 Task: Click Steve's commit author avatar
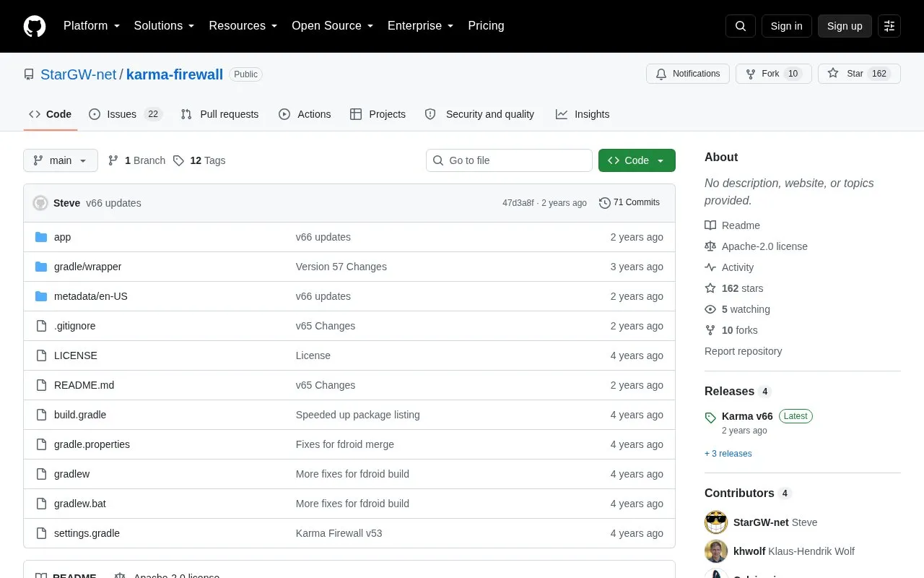click(40, 203)
